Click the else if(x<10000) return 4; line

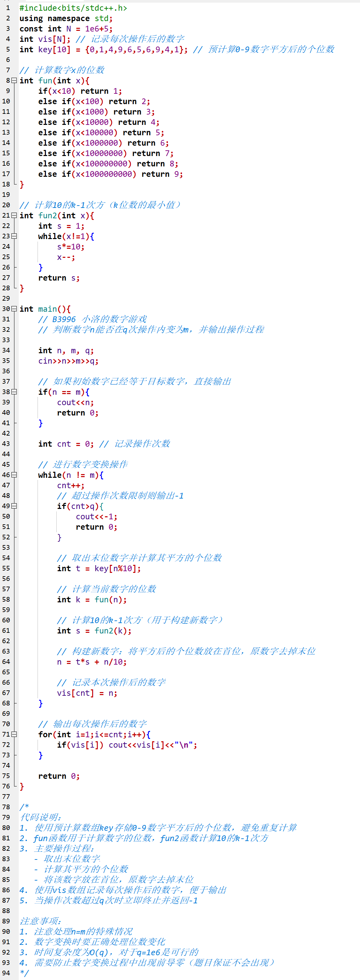click(99, 122)
